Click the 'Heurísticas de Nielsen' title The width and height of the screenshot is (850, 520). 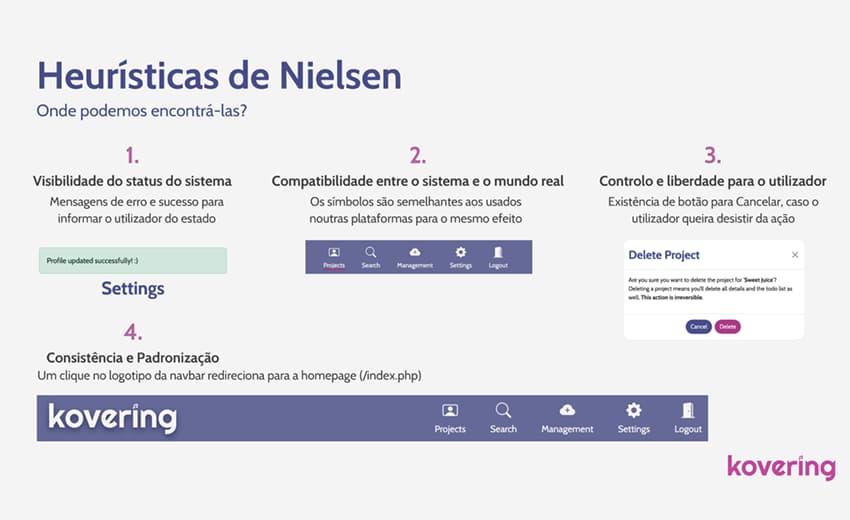click(220, 75)
